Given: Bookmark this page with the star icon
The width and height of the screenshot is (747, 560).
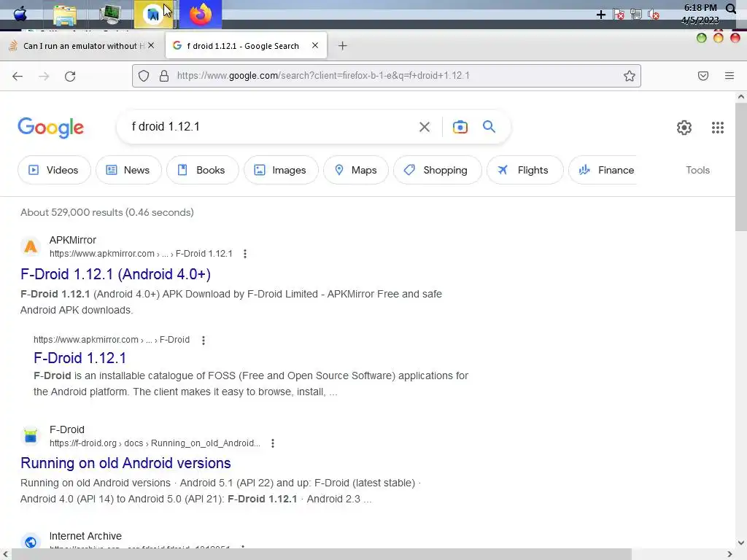Looking at the screenshot, I should tap(630, 76).
